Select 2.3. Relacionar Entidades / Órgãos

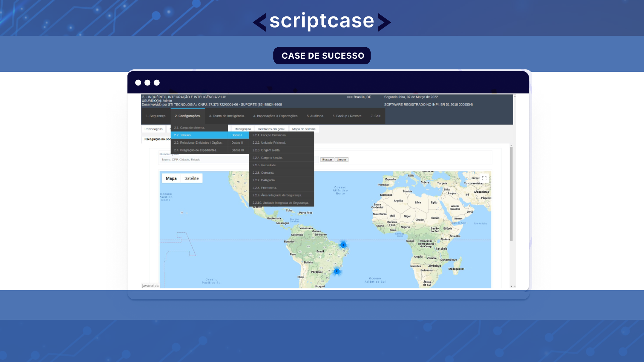tap(199, 143)
